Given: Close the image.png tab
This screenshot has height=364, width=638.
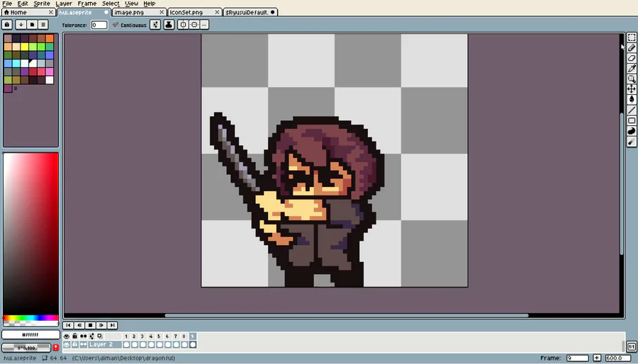Looking at the screenshot, I should pyautogui.click(x=162, y=12).
